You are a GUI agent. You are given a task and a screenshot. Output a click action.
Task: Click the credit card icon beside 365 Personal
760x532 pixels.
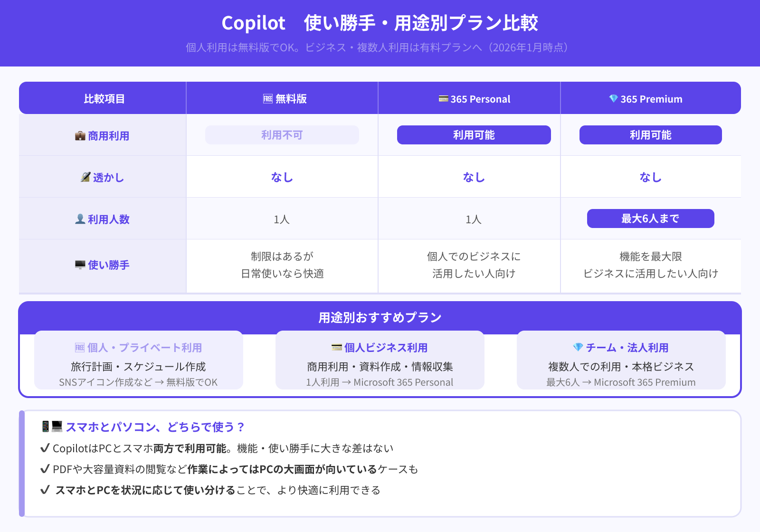point(444,99)
